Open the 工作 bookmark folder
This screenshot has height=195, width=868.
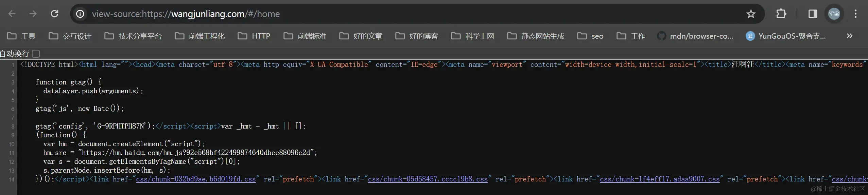pos(631,36)
